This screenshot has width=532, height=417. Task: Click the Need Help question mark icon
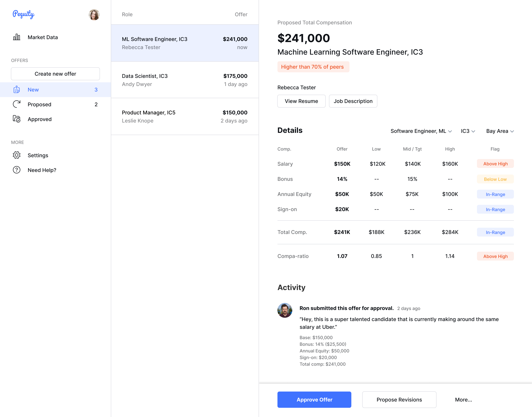click(x=17, y=170)
